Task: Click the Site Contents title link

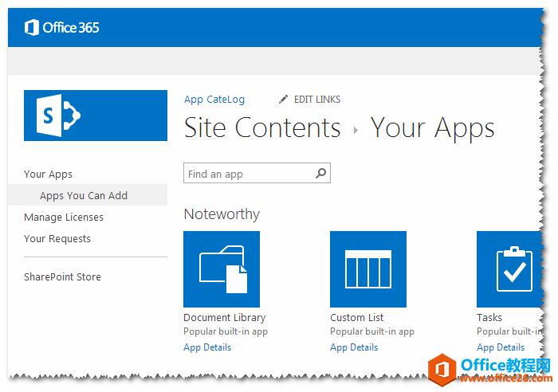Action: (262, 128)
